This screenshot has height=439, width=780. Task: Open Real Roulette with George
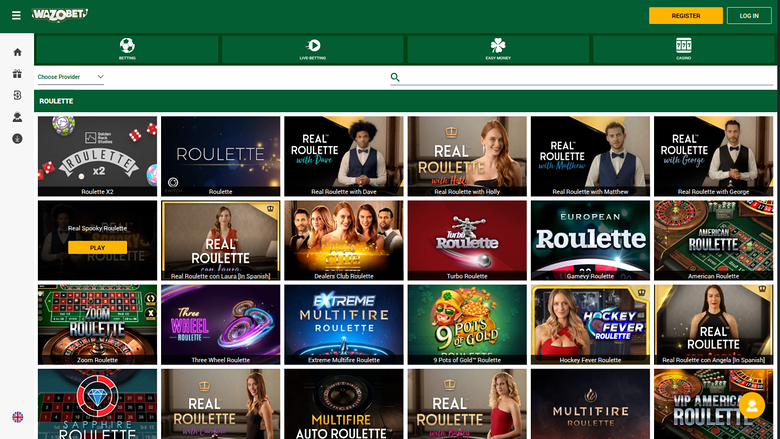tap(713, 157)
